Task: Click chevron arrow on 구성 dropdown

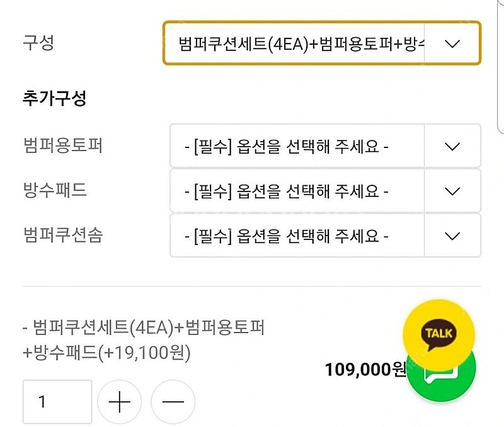Action: (x=452, y=43)
